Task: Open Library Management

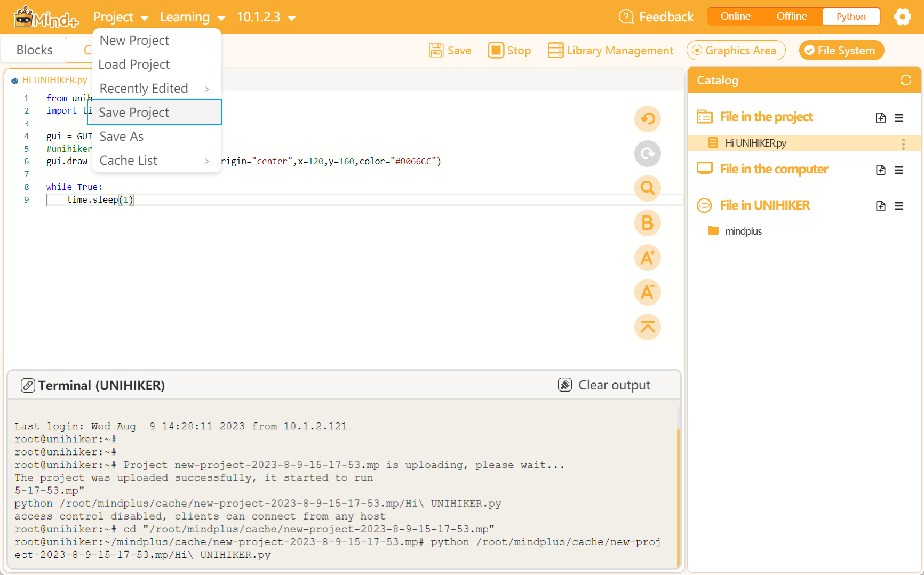Action: 610,50
